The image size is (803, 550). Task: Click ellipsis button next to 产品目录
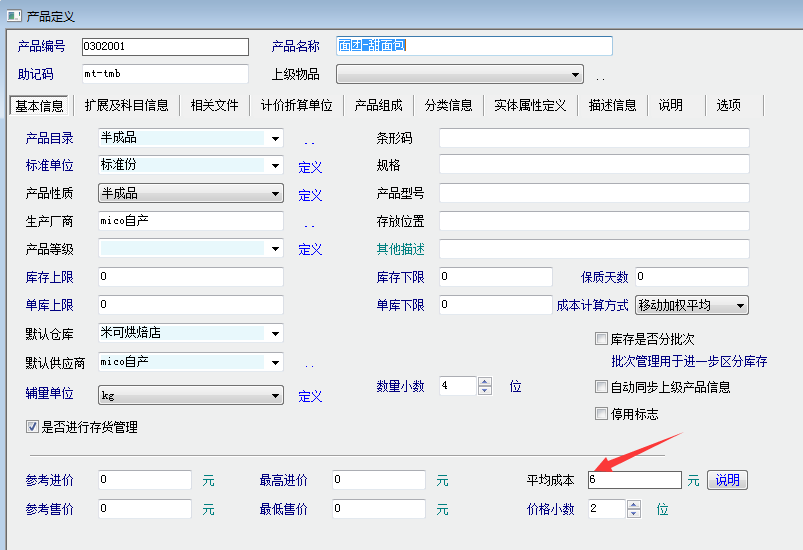point(310,140)
